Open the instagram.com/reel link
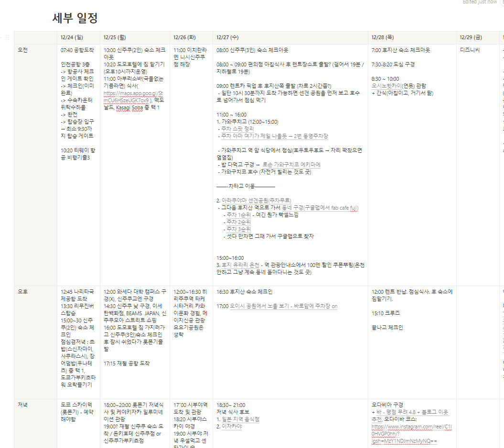The width and height of the screenshot is (504, 448). click(x=411, y=434)
